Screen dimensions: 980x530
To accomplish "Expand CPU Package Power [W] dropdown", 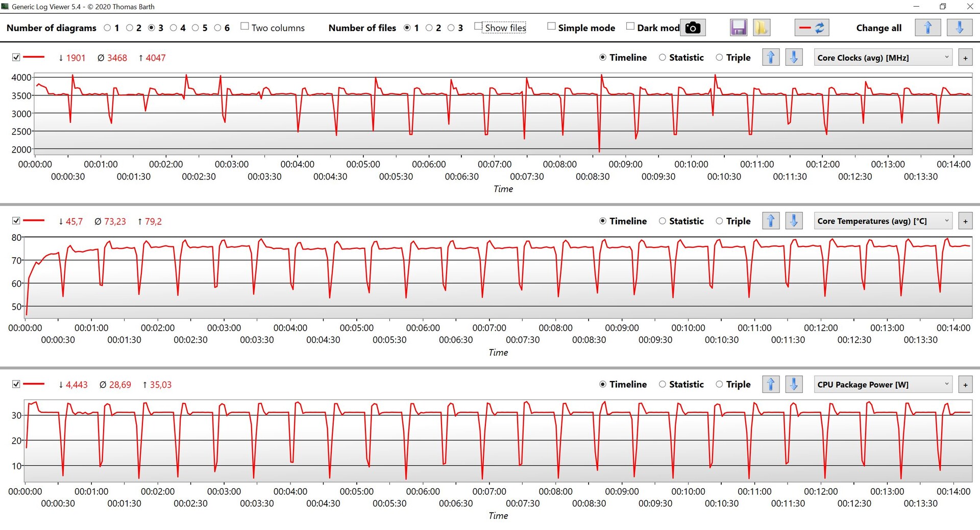I will 883,385.
